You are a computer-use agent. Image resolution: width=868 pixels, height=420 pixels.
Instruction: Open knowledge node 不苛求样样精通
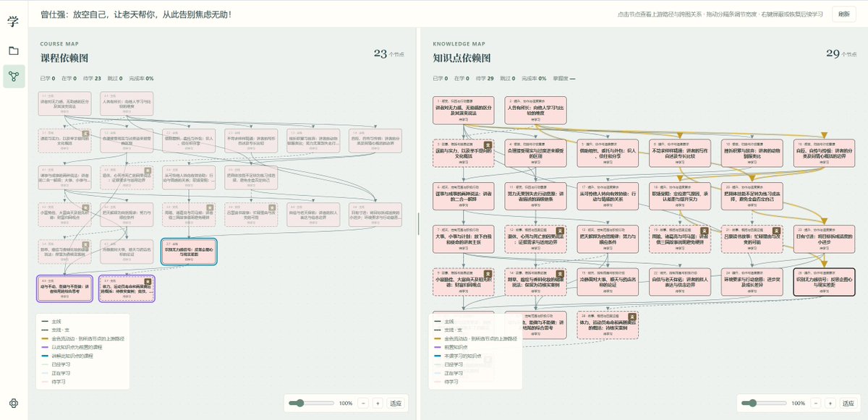pos(678,153)
